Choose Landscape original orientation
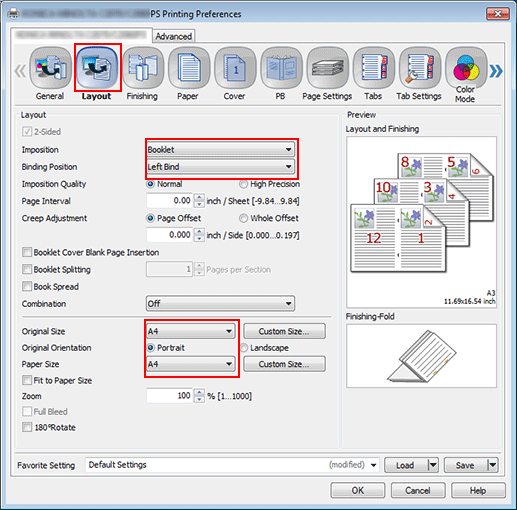Viewport: 517px width, 510px height. tap(244, 348)
